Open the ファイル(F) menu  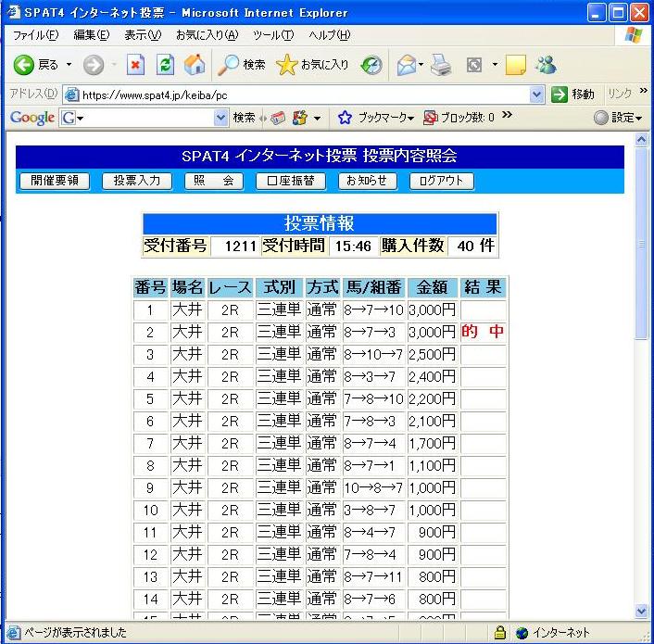click(x=35, y=35)
